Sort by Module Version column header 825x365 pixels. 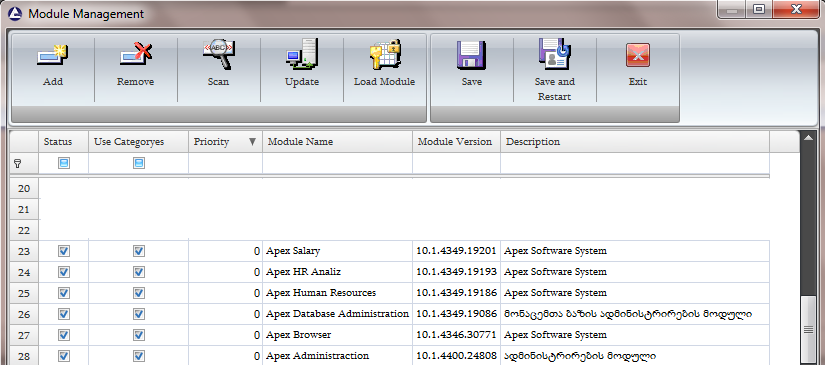[x=456, y=142]
